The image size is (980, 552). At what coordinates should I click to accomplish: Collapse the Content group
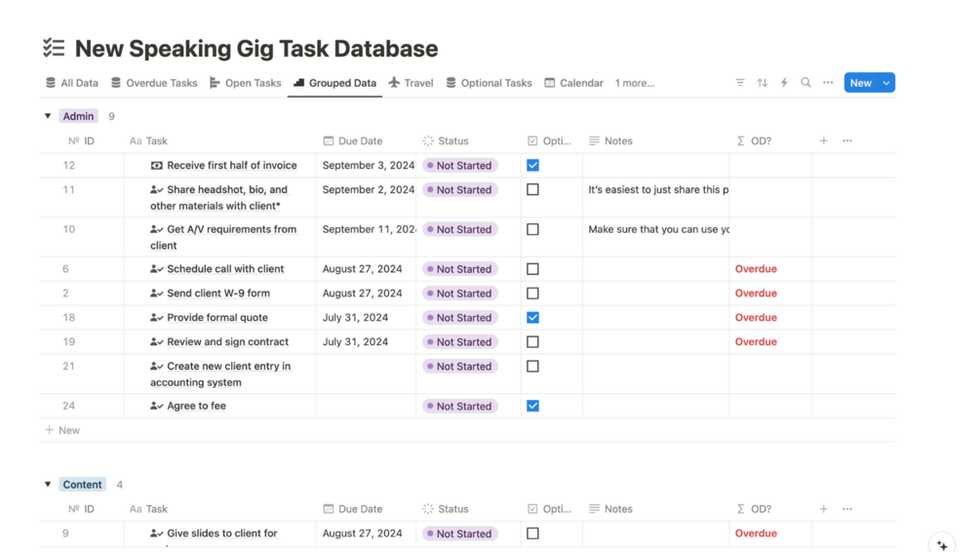(48, 485)
